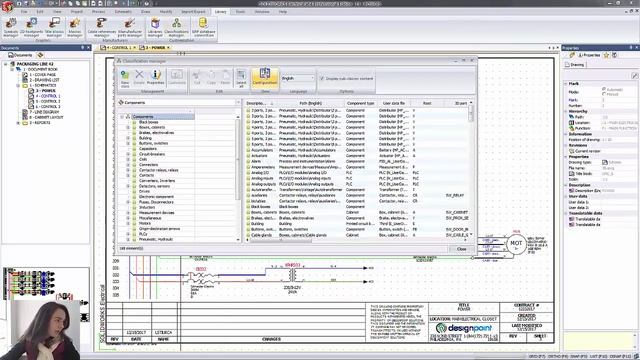Click the User data file column header
Image resolution: width=640 pixels, height=360 pixels.
click(x=394, y=103)
